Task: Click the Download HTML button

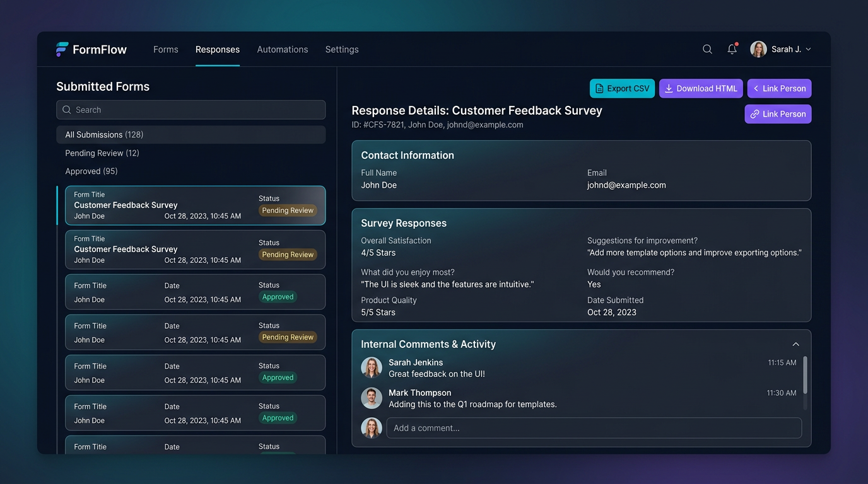Action: coord(701,88)
